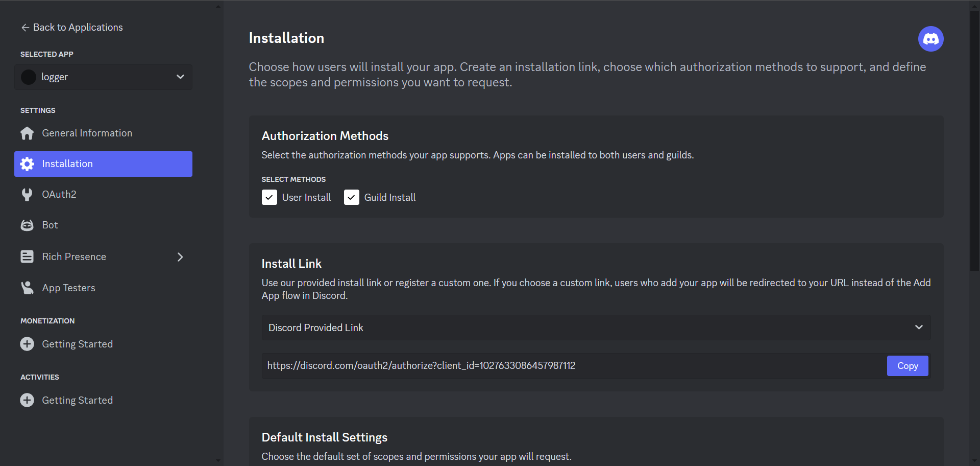
Task: Open the OAuth2 settings page
Action: tap(59, 195)
